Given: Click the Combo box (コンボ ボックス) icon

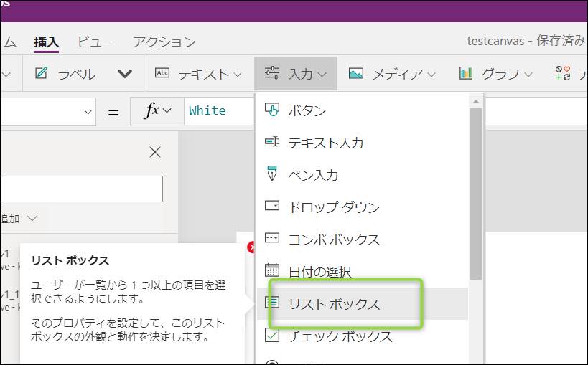Looking at the screenshot, I should pos(272,238).
